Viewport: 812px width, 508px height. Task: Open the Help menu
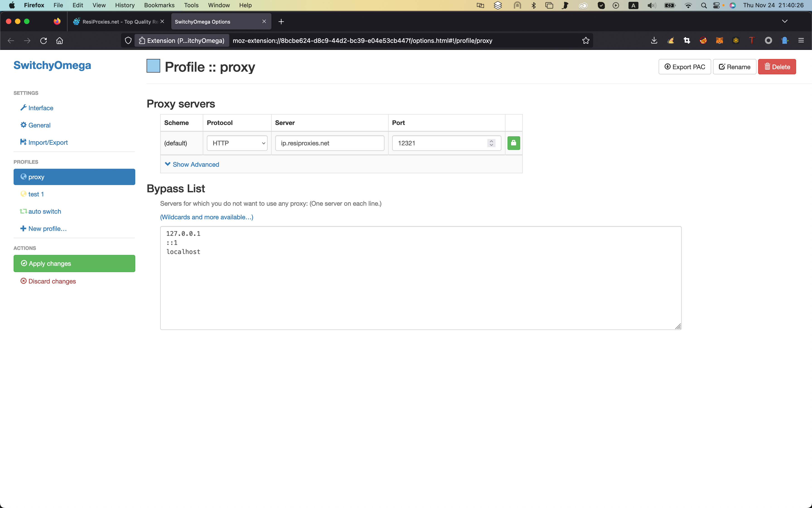click(245, 5)
